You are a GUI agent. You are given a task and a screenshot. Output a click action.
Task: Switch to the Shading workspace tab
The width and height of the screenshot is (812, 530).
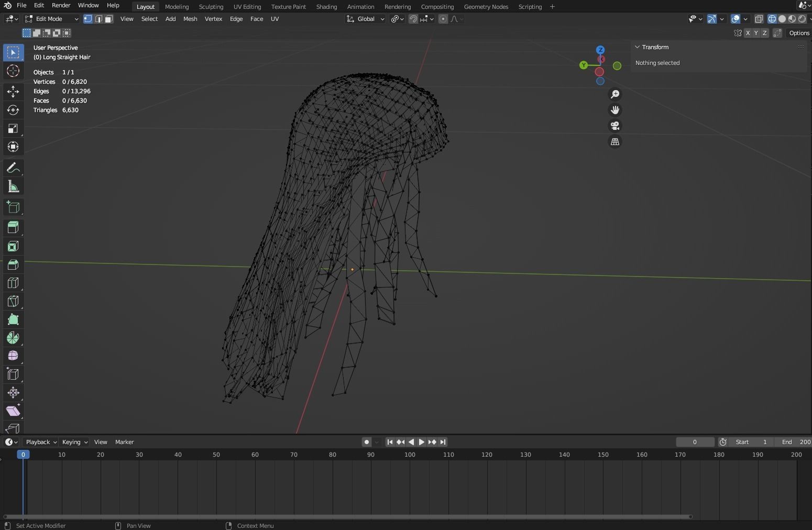(326, 7)
